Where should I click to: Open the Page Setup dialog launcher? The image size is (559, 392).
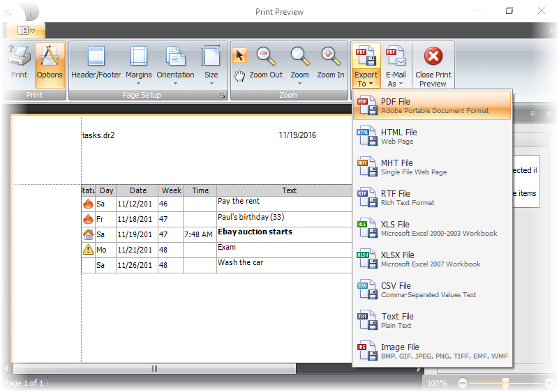click(x=223, y=95)
